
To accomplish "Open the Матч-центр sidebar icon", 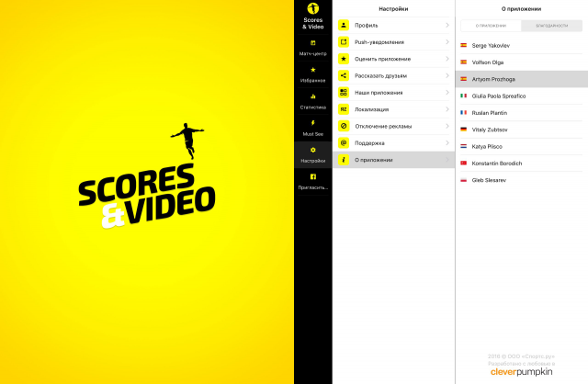I will tap(312, 43).
